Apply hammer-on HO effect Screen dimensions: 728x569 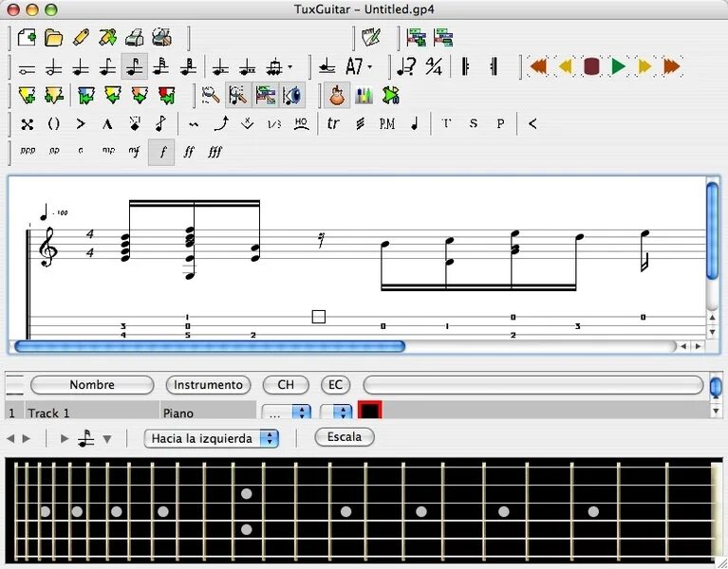coord(301,124)
